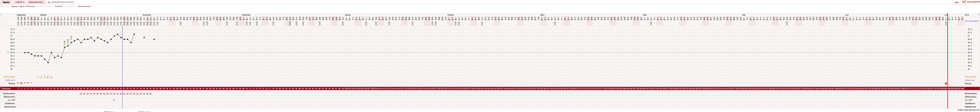The width and height of the screenshot is (980, 112).
Task: Print the cycle chart via printer icon
Action: 49,2
